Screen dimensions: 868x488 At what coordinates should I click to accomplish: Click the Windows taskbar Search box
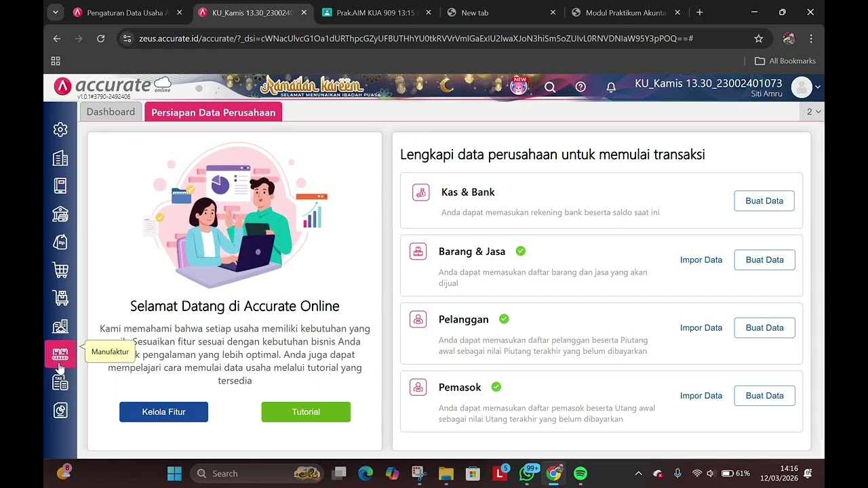tap(256, 474)
